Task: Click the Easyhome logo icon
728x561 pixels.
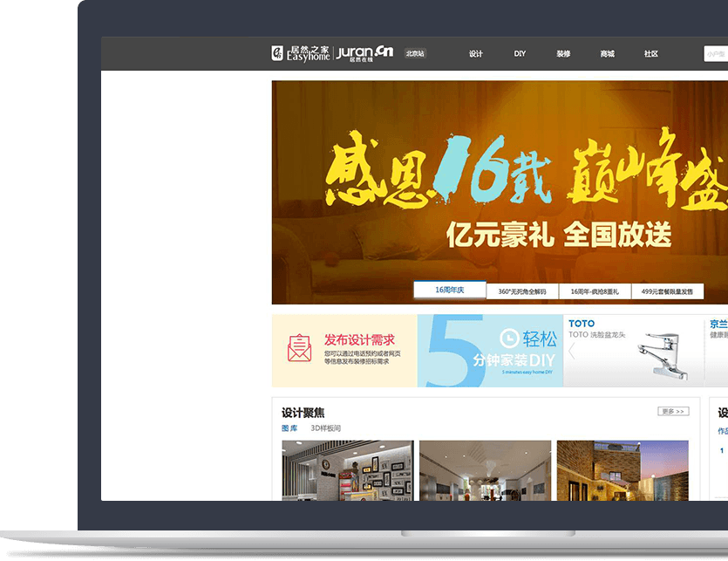Action: coord(278,54)
